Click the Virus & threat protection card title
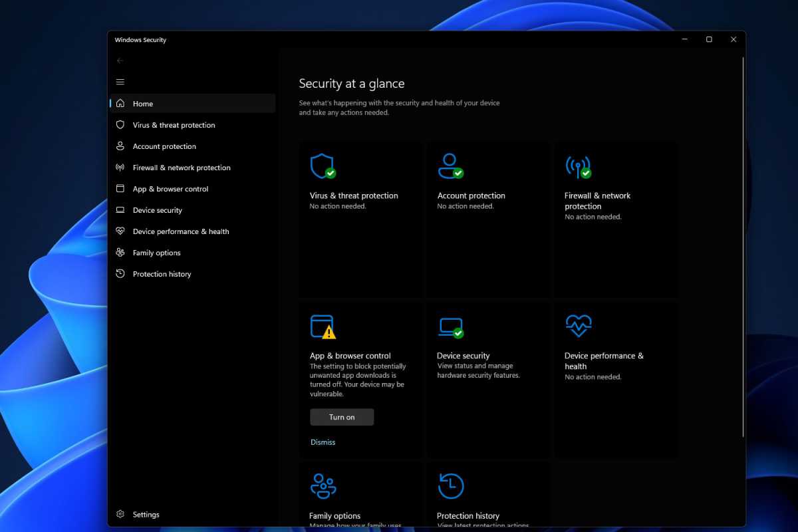 click(x=354, y=196)
